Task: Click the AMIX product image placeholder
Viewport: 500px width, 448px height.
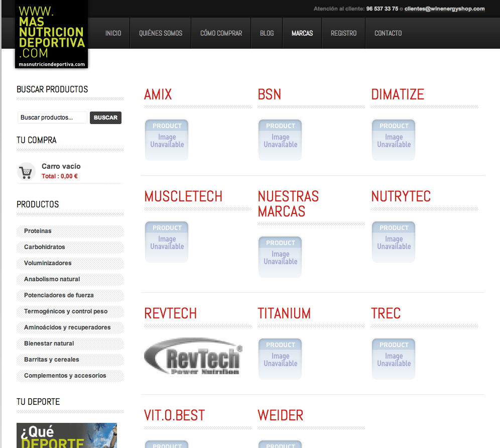Action: (x=167, y=140)
